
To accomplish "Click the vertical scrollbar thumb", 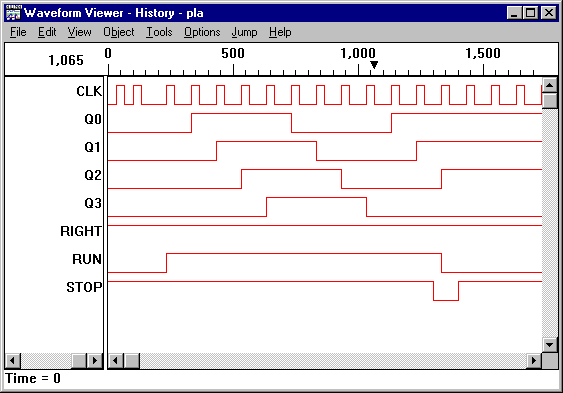I will click(x=550, y=101).
